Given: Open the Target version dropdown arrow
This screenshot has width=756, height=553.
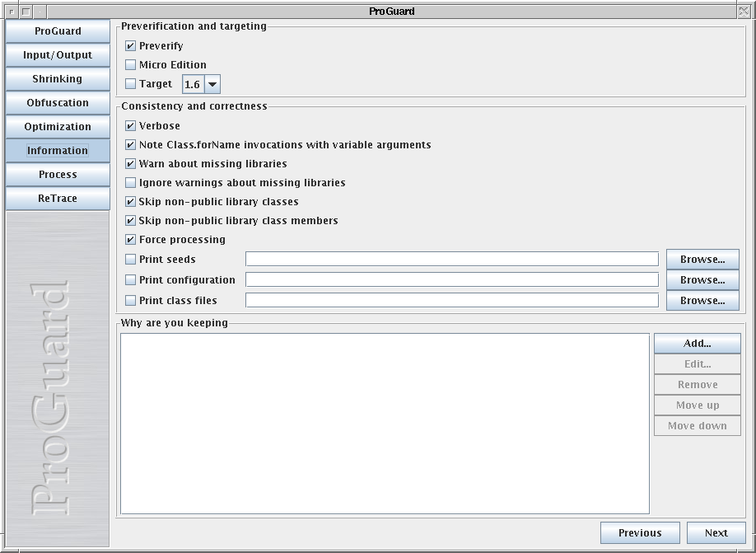Looking at the screenshot, I should pyautogui.click(x=212, y=84).
